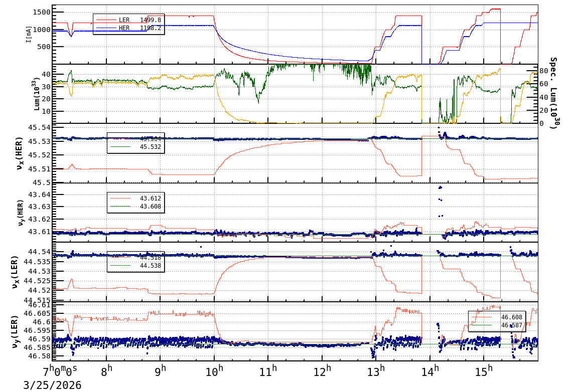This screenshot has height=392, width=579.
Task: Click the 9h time axis label
Action: coord(161,371)
